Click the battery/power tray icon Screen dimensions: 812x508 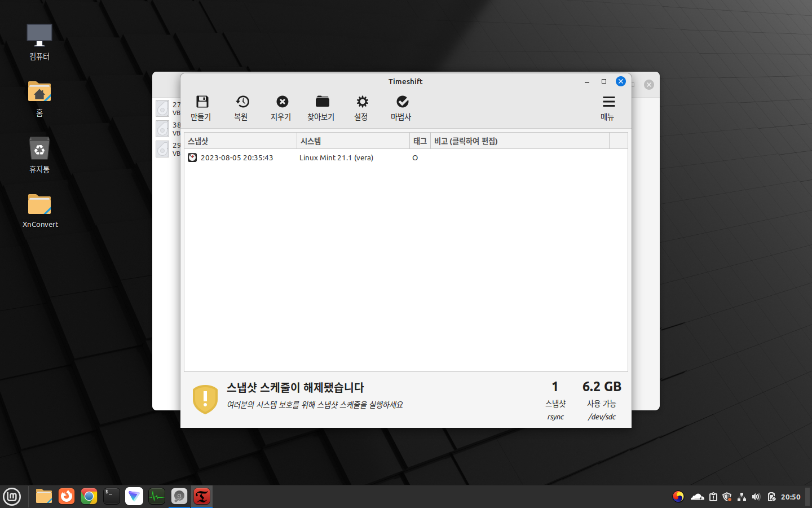pyautogui.click(x=771, y=497)
